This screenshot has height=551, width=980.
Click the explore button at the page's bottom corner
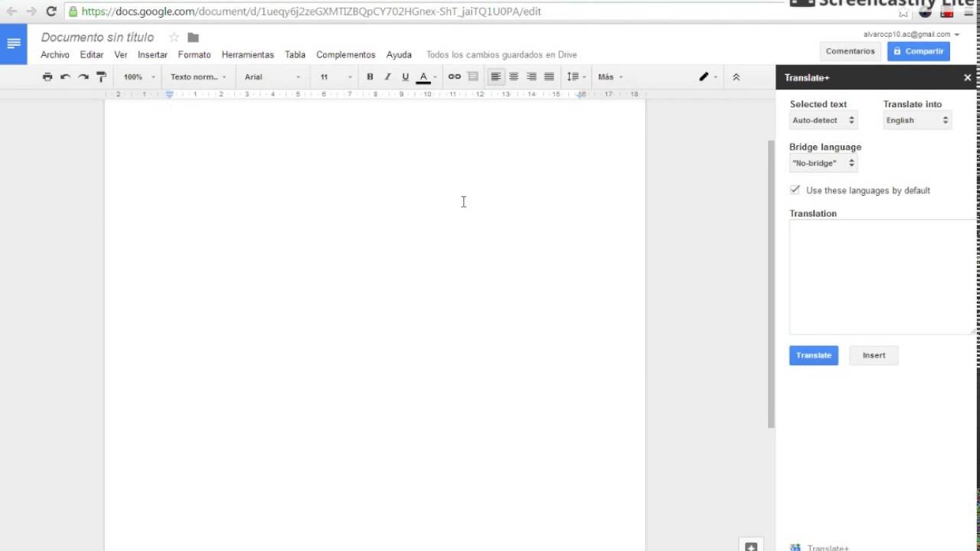coord(751,546)
